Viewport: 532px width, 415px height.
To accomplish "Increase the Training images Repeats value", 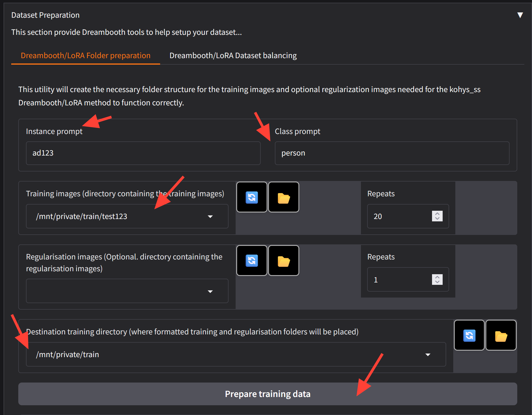I will pyautogui.click(x=437, y=214).
